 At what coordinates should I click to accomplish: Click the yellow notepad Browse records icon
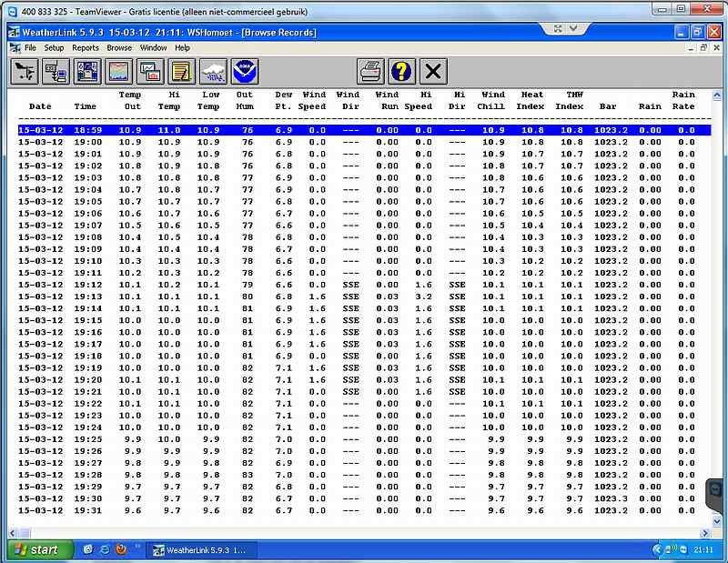(182, 72)
